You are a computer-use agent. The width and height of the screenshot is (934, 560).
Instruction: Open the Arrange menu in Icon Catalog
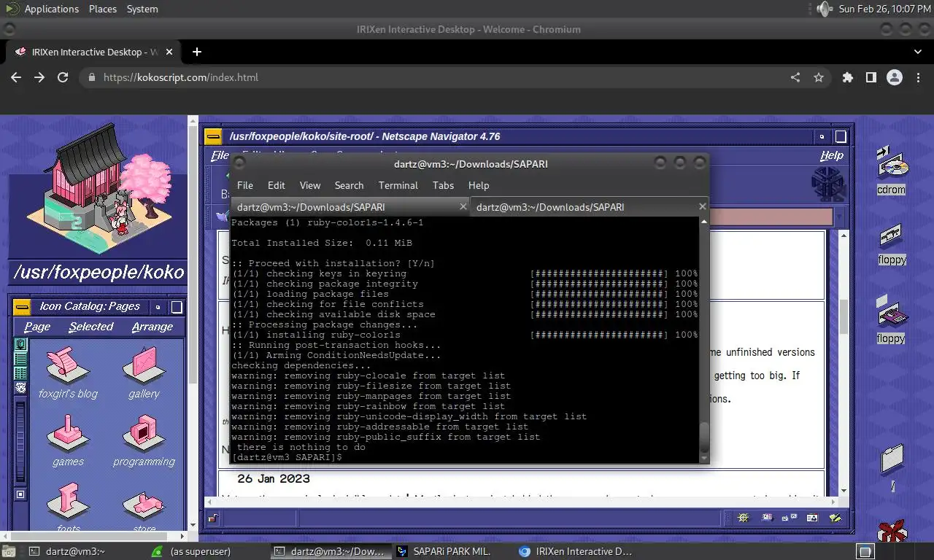point(152,327)
